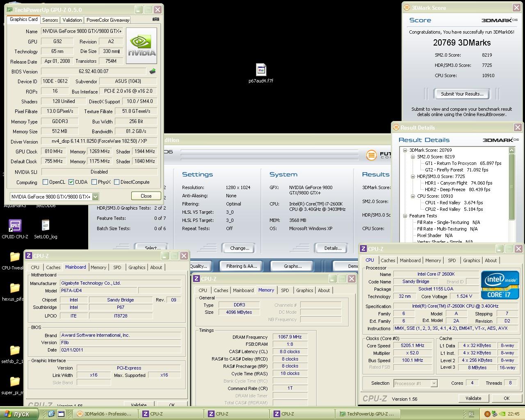
Task: Click Result Details scrollbar up arrow
Action: tap(511, 150)
